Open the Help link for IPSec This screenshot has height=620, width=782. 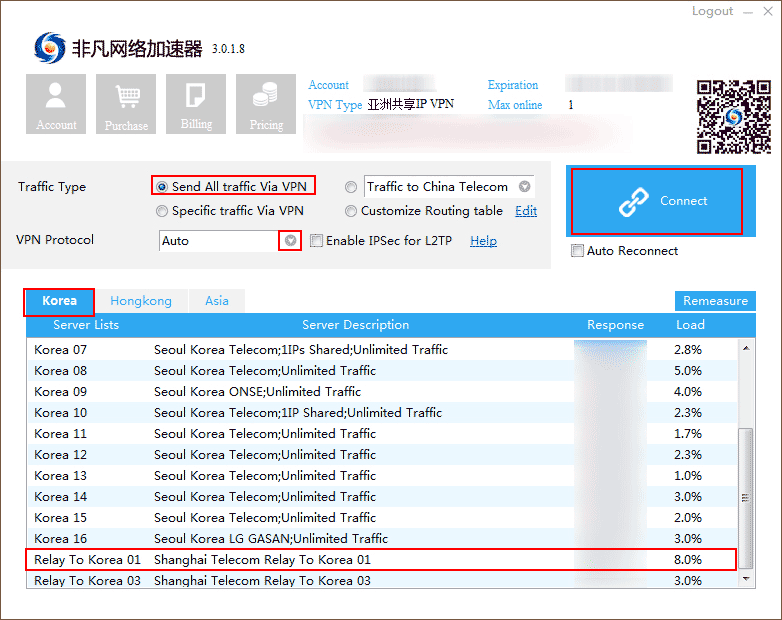coord(483,241)
